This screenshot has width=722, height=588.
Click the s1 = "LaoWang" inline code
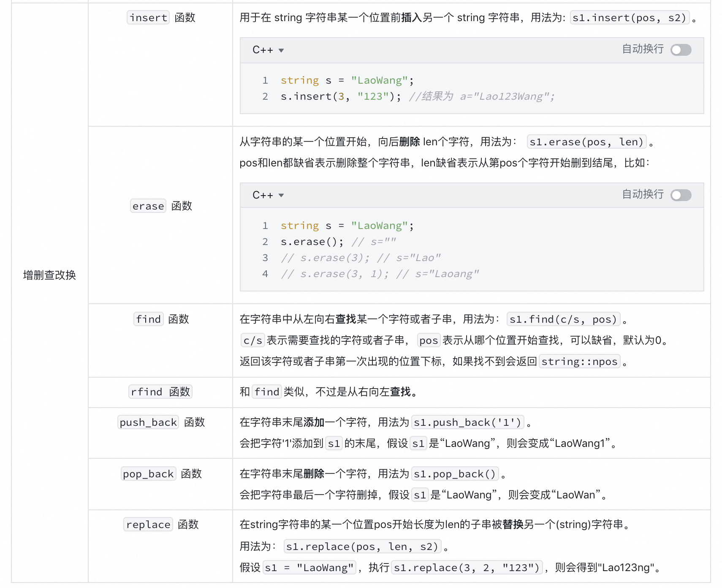click(309, 567)
